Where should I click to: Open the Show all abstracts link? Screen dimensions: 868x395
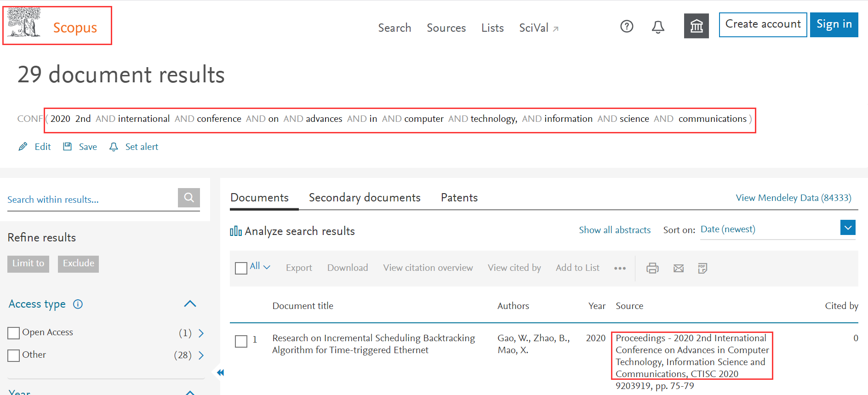(x=614, y=230)
